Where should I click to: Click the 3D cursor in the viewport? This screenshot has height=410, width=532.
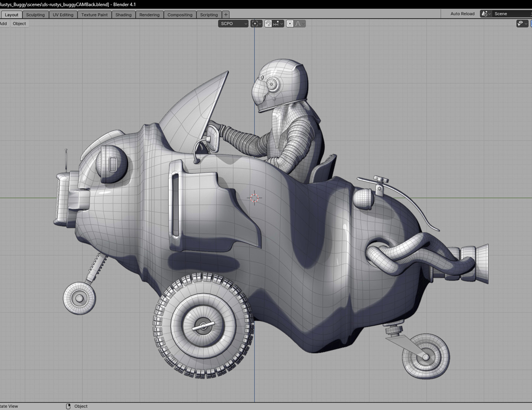254,198
